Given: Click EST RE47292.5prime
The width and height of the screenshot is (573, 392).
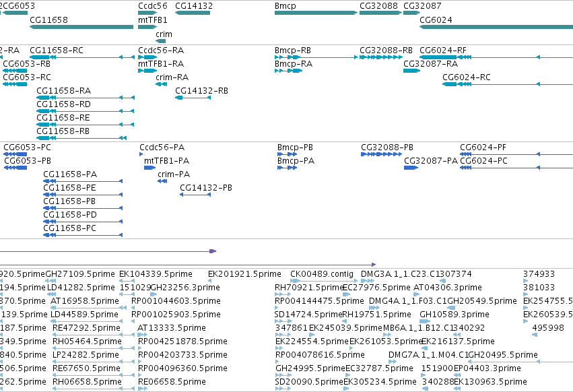Looking at the screenshot, I should coord(86,328).
